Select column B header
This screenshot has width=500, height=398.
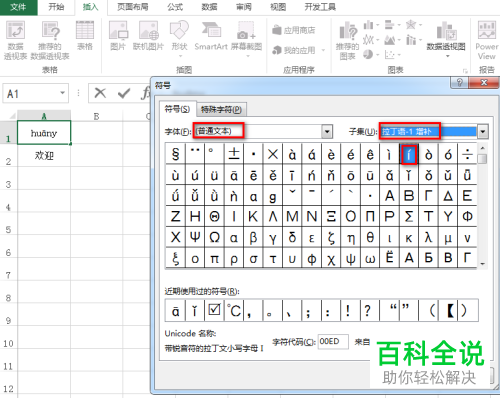coord(96,116)
